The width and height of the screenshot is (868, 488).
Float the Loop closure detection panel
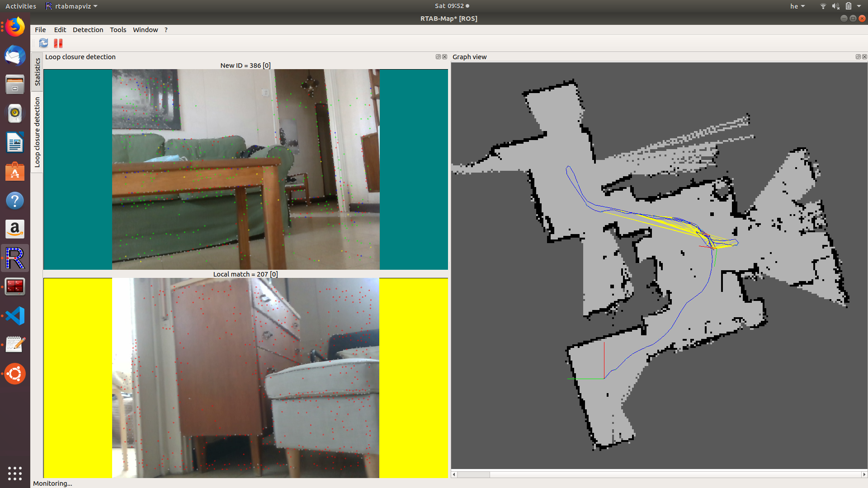pyautogui.click(x=438, y=57)
